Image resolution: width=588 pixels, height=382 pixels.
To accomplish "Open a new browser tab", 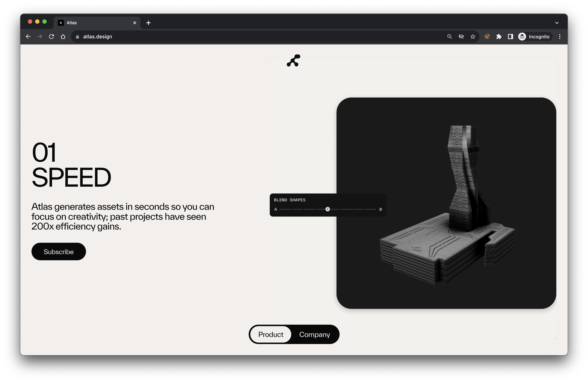I will (148, 23).
